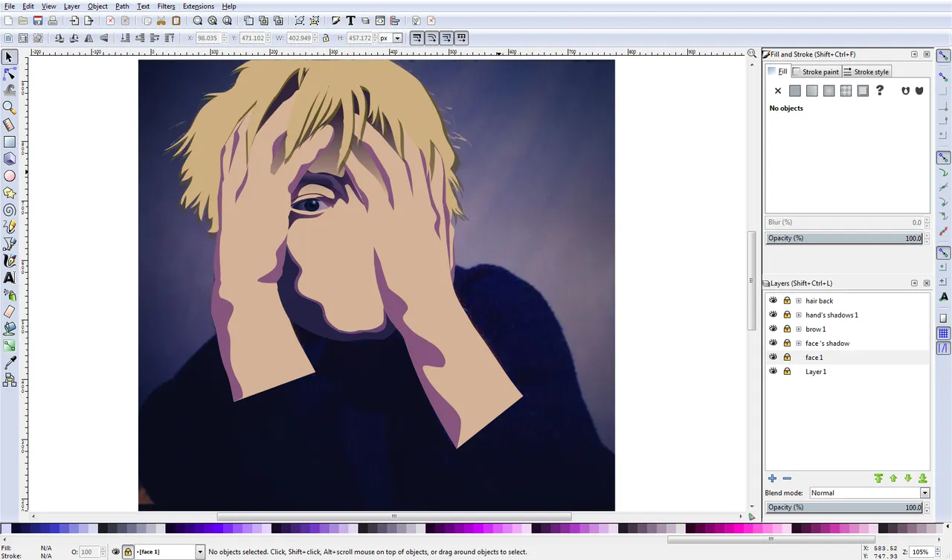Pick the Dropper color picker tool

[x=10, y=363]
